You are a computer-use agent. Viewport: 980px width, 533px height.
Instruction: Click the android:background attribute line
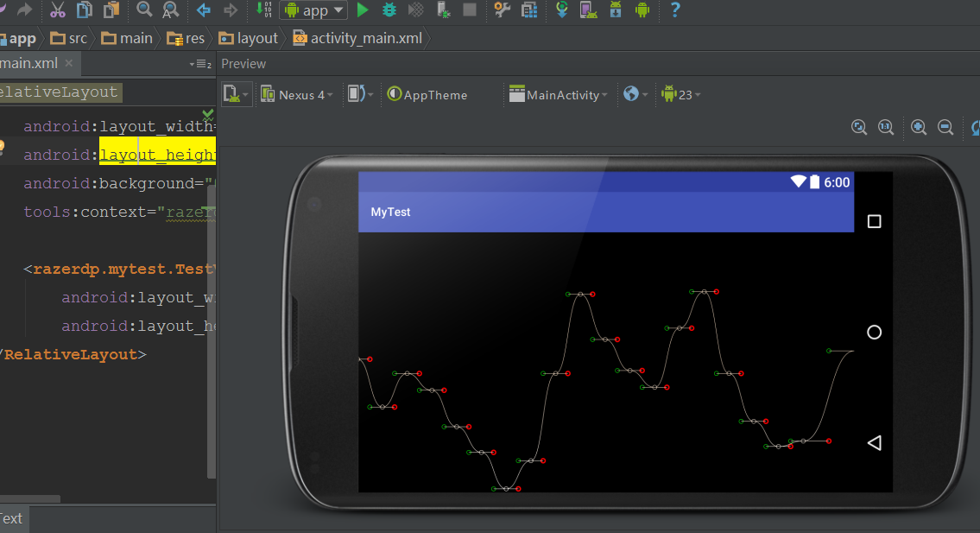coord(119,183)
